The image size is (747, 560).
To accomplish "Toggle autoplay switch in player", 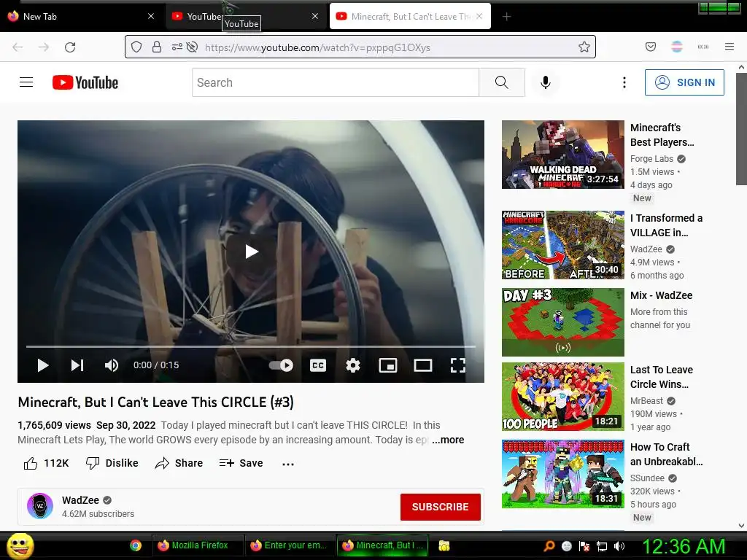I will click(281, 365).
